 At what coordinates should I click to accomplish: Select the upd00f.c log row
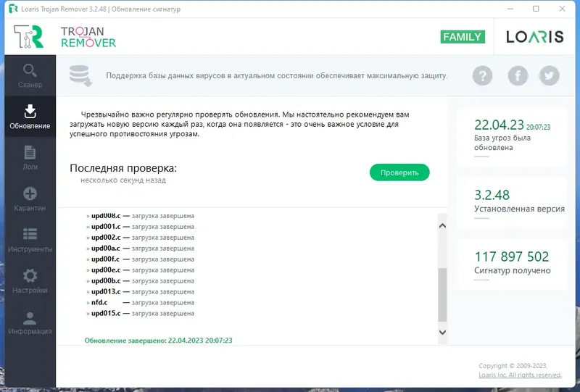coord(140,259)
